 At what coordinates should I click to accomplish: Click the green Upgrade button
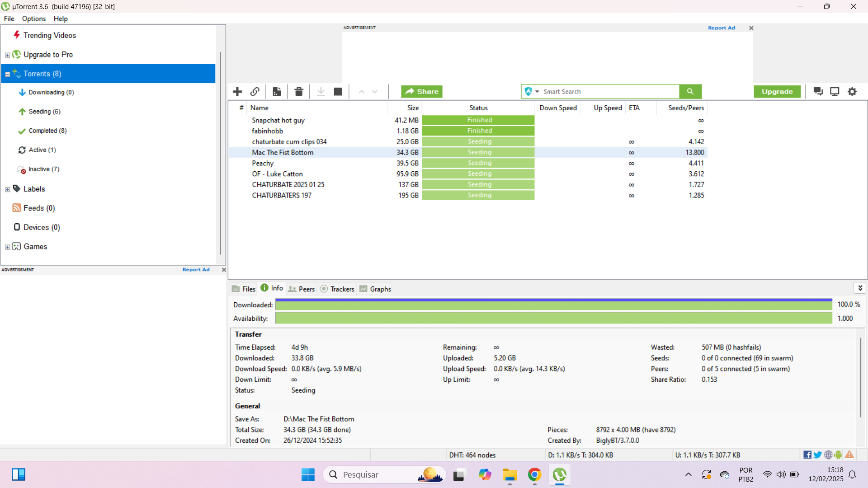point(777,92)
